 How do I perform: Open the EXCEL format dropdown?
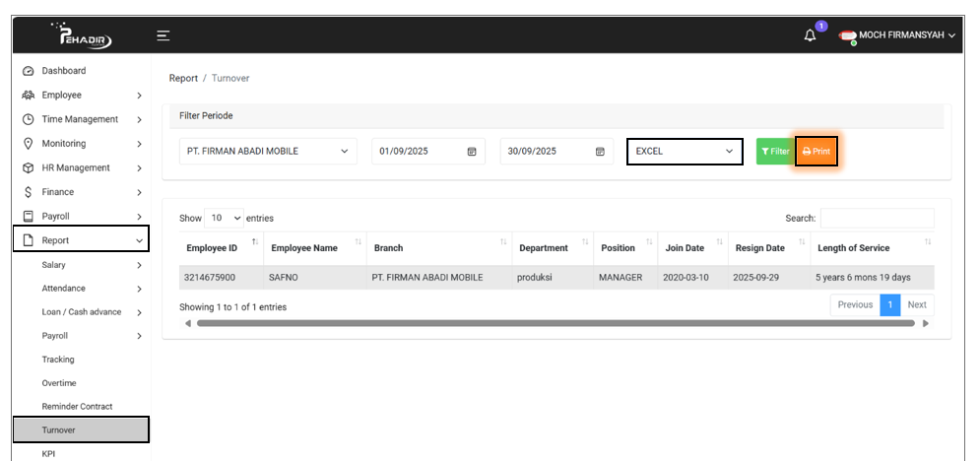pos(685,151)
